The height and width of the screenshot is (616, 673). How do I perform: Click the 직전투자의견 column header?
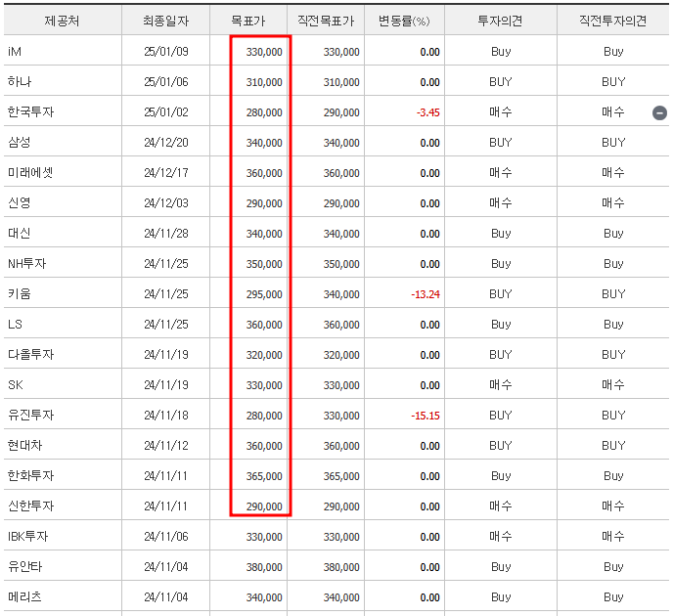coord(613,21)
